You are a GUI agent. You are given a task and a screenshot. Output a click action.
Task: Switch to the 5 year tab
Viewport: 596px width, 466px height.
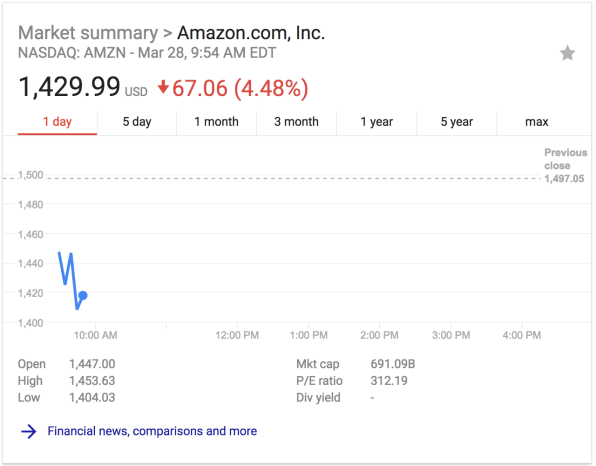(457, 122)
